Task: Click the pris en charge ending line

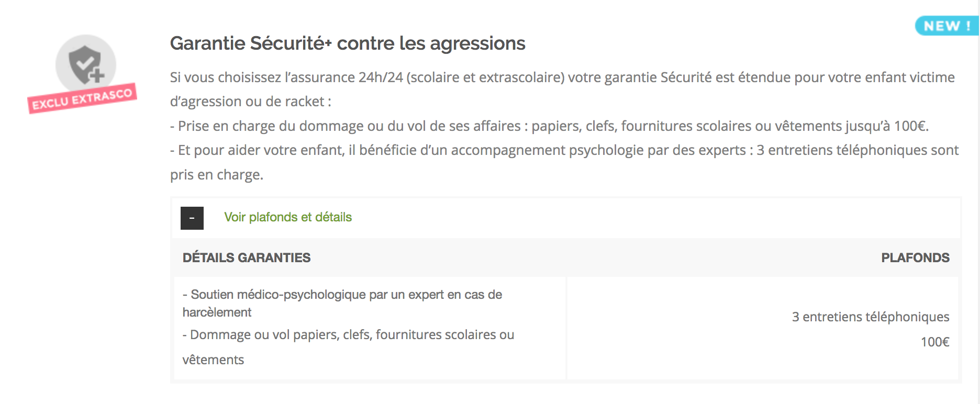Action: [217, 175]
